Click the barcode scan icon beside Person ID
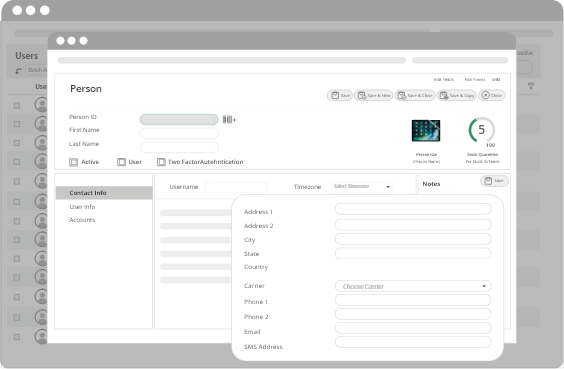Image resolution: width=564 pixels, height=369 pixels. (x=229, y=119)
